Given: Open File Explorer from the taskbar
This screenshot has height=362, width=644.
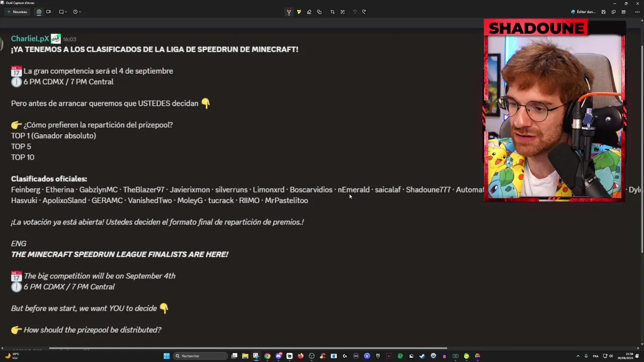Looking at the screenshot, I should coord(245,356).
